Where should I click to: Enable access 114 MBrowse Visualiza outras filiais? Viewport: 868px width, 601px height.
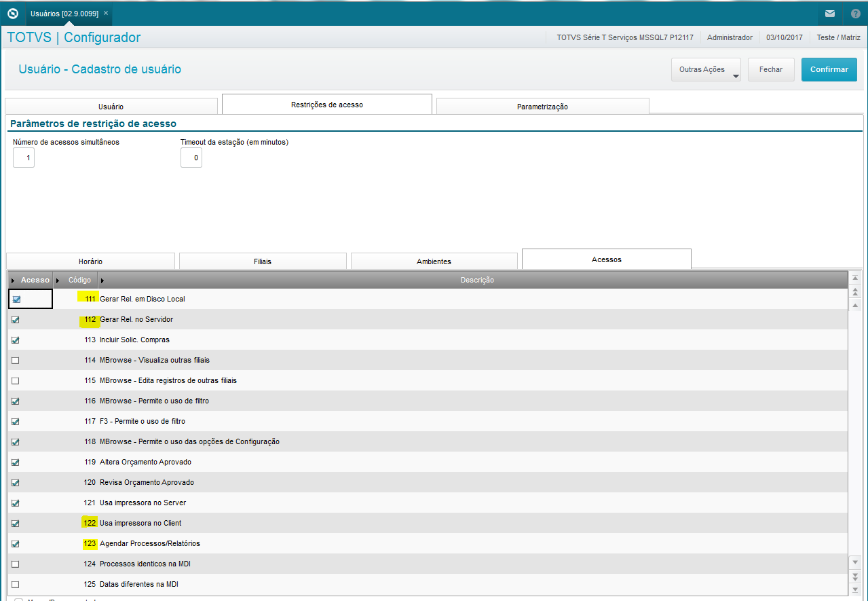point(16,360)
